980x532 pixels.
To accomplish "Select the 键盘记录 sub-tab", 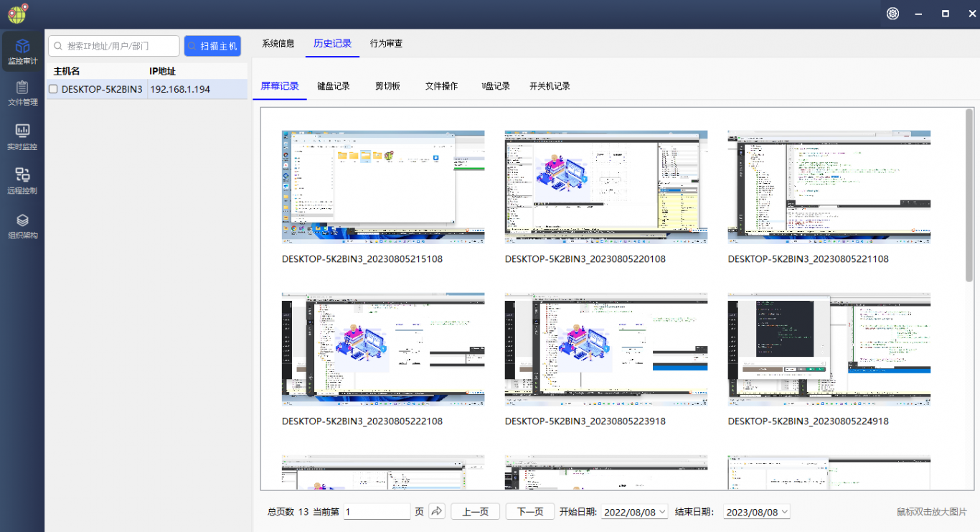I will 334,86.
